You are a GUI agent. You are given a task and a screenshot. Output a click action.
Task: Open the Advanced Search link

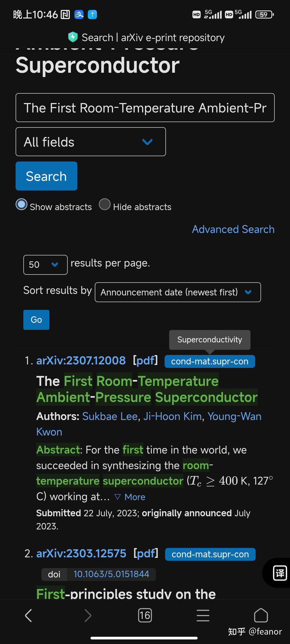(233, 229)
